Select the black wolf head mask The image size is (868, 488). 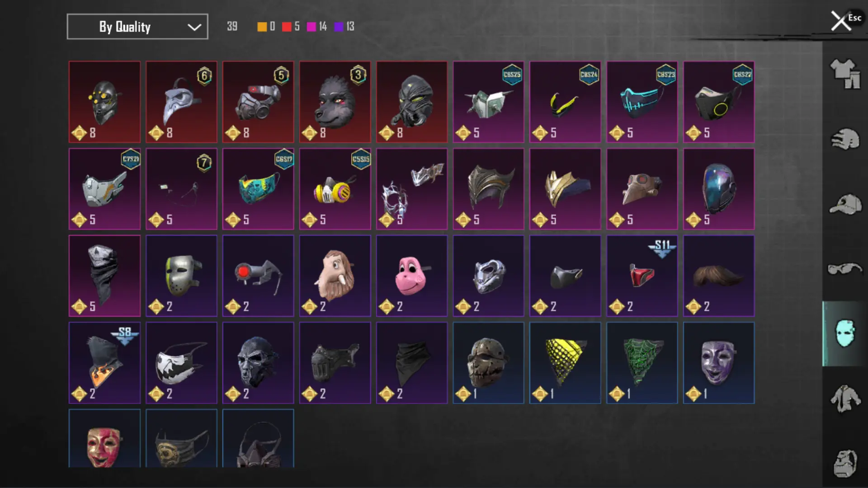(335, 102)
